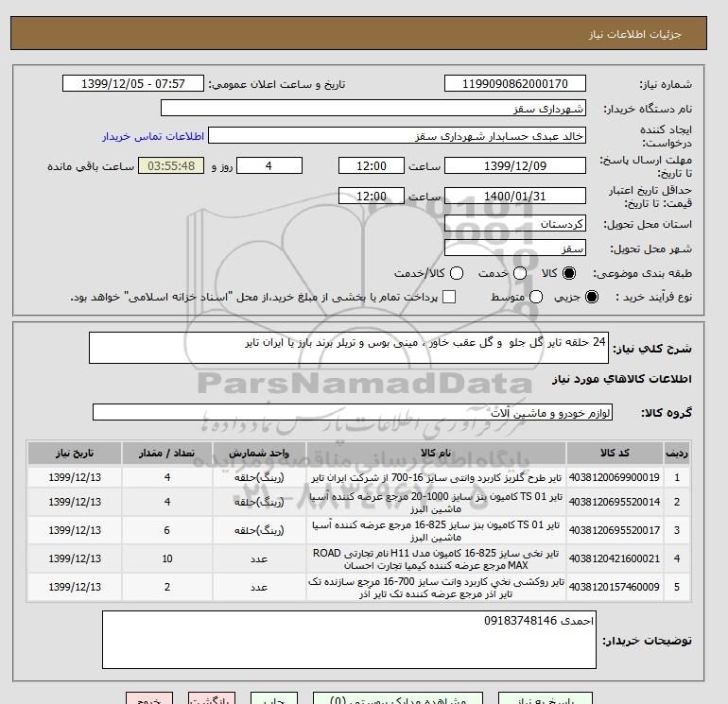
Task: Select the متوسط purchase type radio
Action: [536, 297]
